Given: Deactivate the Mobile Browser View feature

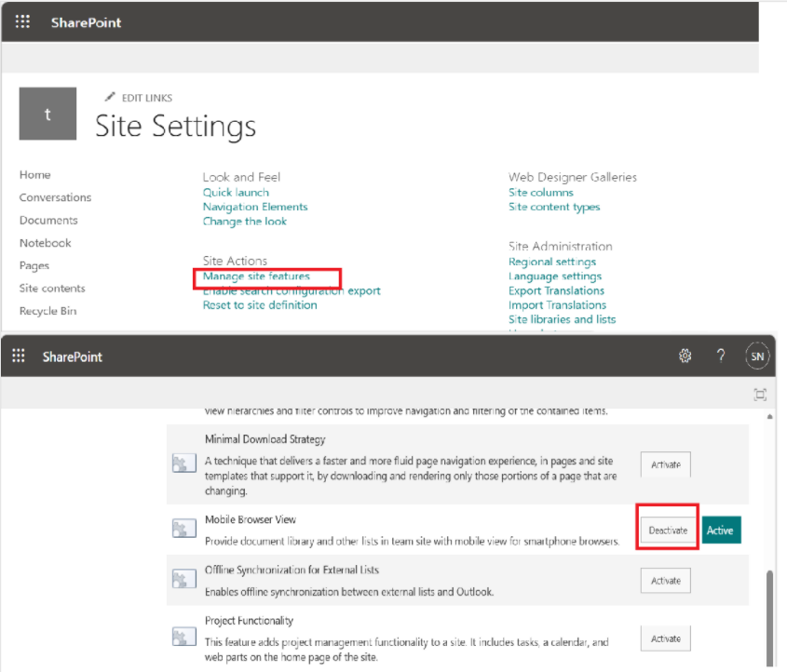Looking at the screenshot, I should click(x=668, y=531).
